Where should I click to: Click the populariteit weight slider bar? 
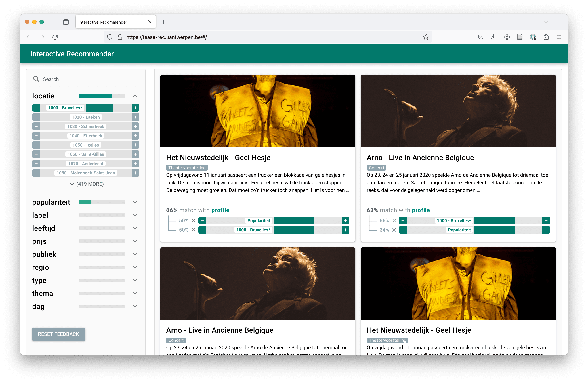click(102, 202)
